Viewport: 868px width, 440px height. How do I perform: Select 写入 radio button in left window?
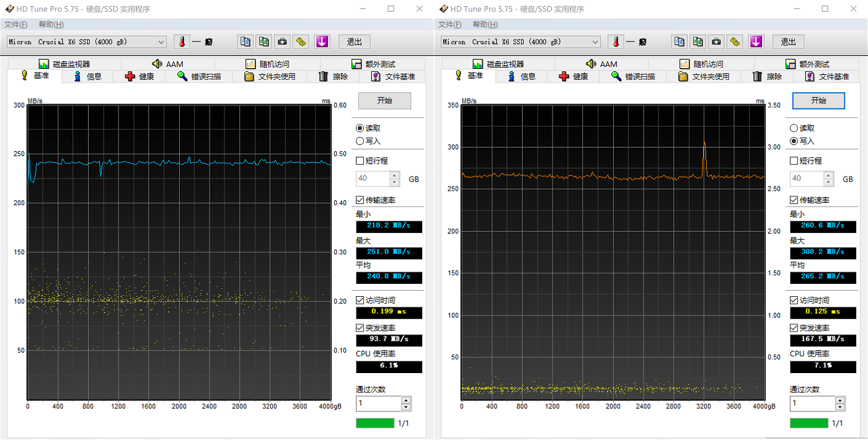360,141
